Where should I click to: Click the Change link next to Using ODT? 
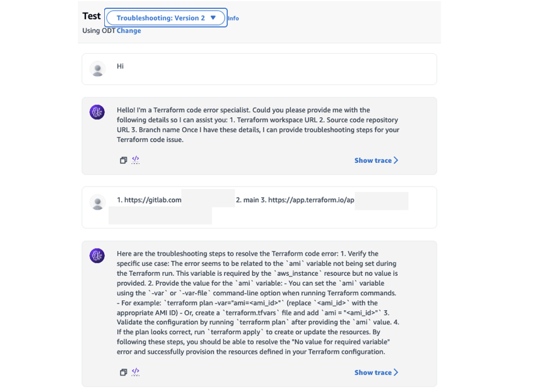(129, 30)
